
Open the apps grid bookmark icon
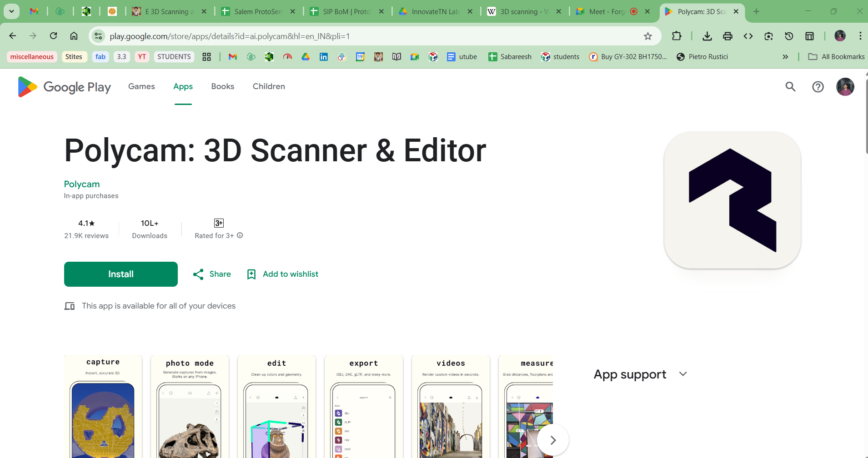click(206, 57)
